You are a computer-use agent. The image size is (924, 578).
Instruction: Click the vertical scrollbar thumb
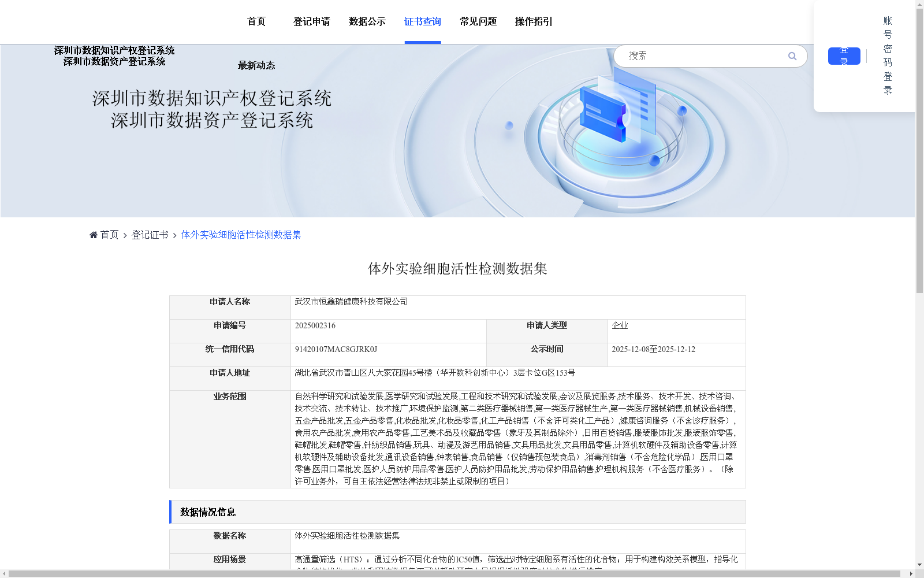pyautogui.click(x=919, y=150)
